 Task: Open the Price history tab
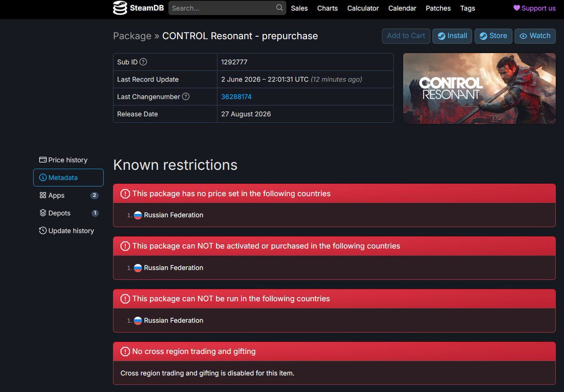coord(68,160)
